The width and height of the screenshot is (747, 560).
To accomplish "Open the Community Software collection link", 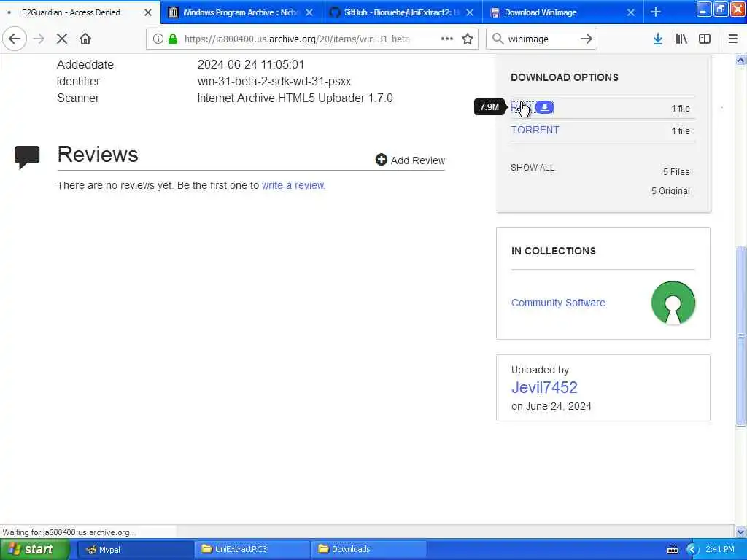I will click(x=558, y=303).
